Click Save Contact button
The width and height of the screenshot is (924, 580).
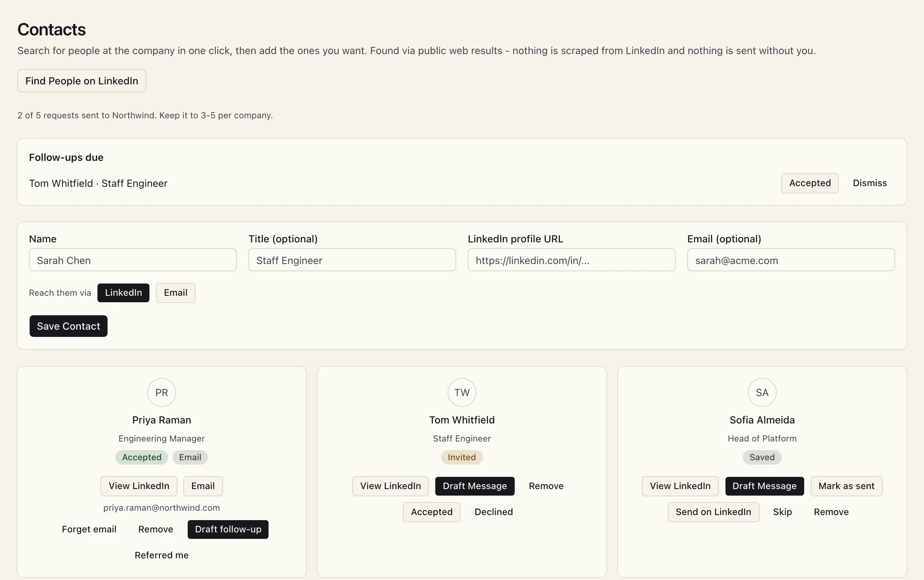click(x=68, y=326)
